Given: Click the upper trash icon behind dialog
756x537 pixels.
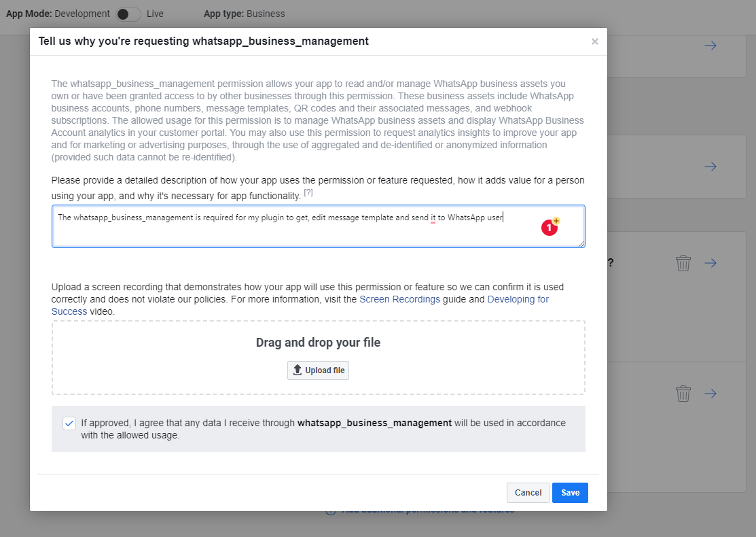Looking at the screenshot, I should (683, 263).
